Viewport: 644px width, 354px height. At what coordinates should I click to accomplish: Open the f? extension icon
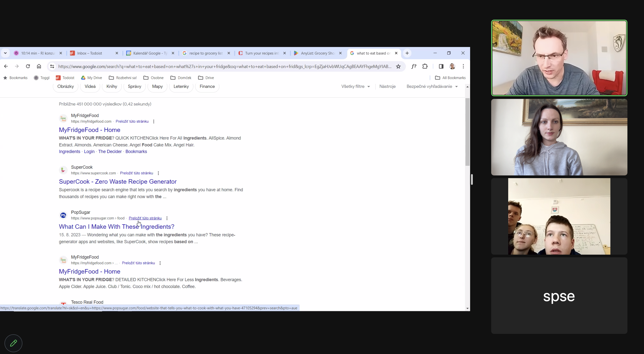[x=414, y=66]
